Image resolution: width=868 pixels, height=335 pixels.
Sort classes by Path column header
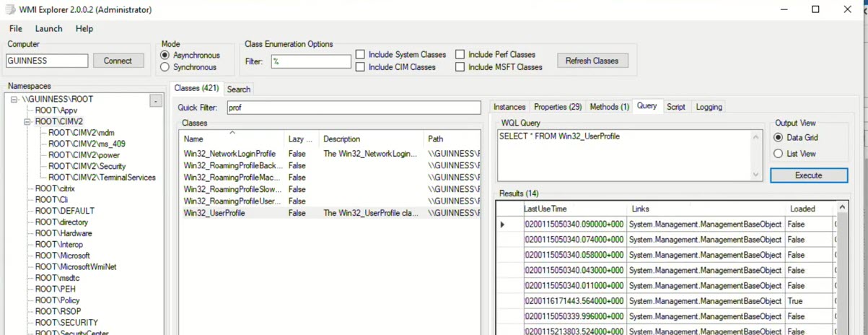coord(452,139)
